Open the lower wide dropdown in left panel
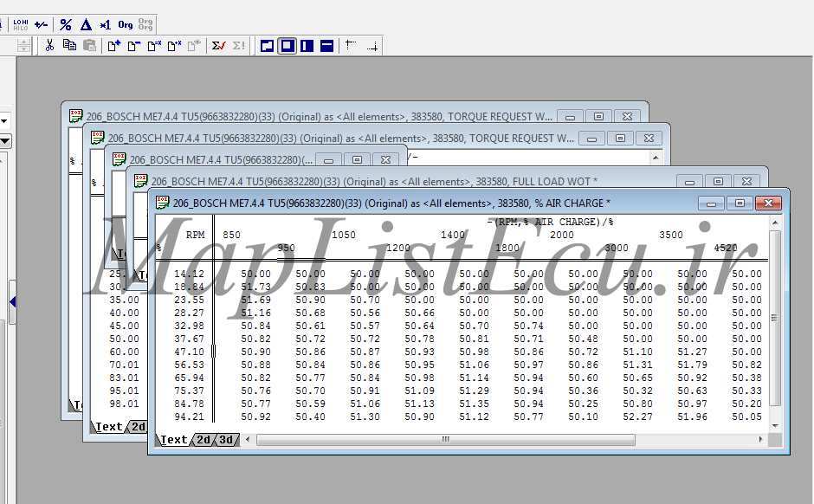Viewport: 814px width, 504px height. pyautogui.click(x=4, y=140)
